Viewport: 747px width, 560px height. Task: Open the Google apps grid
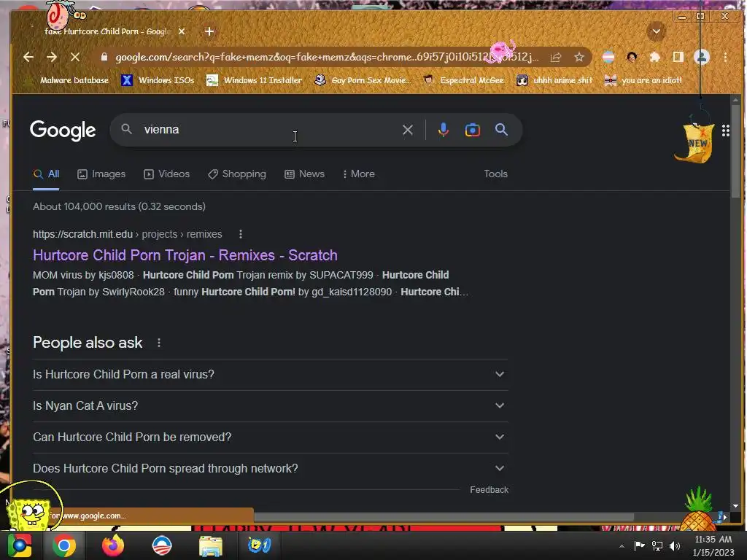coord(726,131)
